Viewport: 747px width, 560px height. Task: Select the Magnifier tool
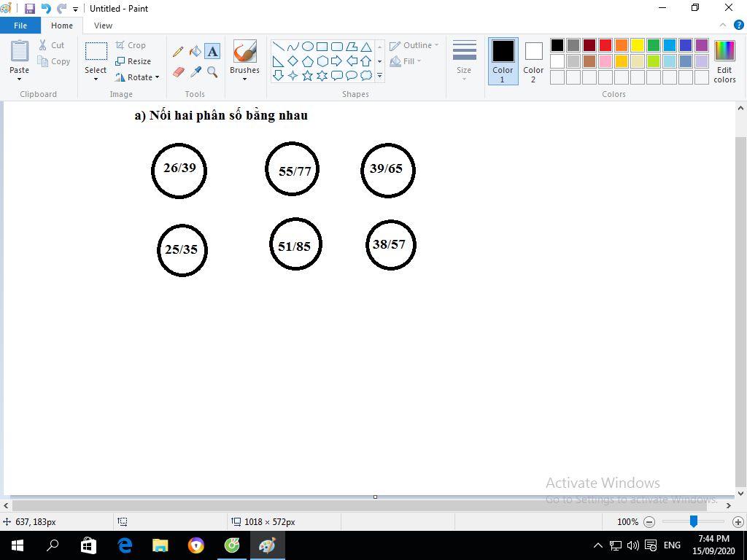click(x=212, y=72)
